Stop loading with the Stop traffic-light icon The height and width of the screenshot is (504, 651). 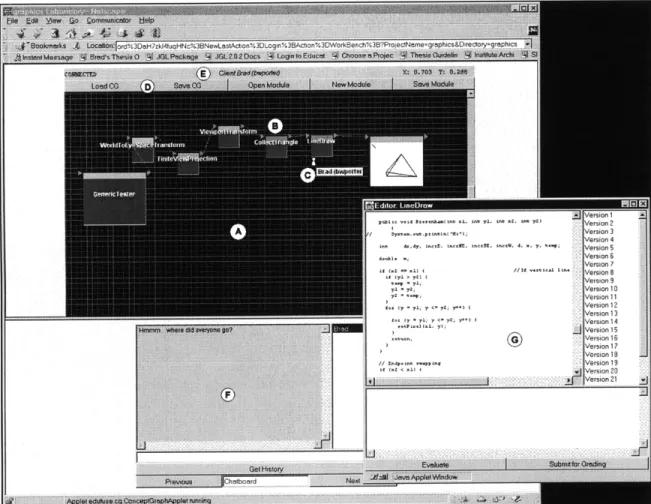coord(156,34)
